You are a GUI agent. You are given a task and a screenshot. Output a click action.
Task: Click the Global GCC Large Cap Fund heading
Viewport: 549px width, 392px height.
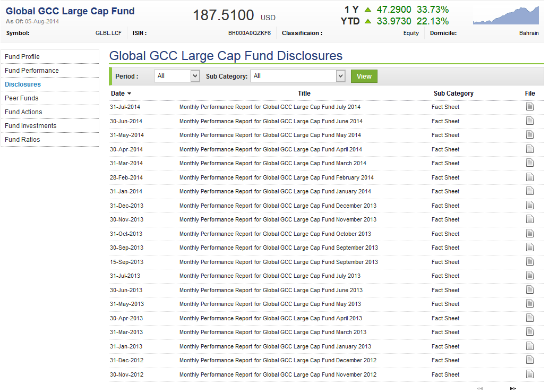click(70, 11)
